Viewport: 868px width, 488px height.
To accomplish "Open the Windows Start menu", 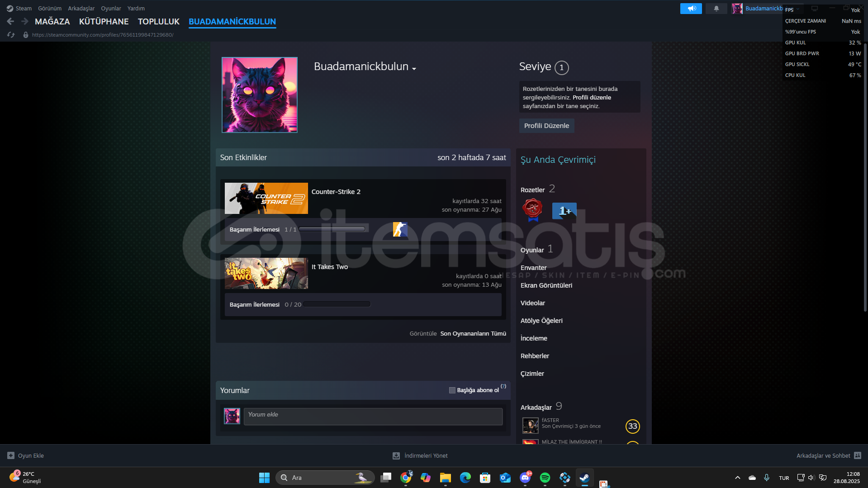I will [x=264, y=478].
